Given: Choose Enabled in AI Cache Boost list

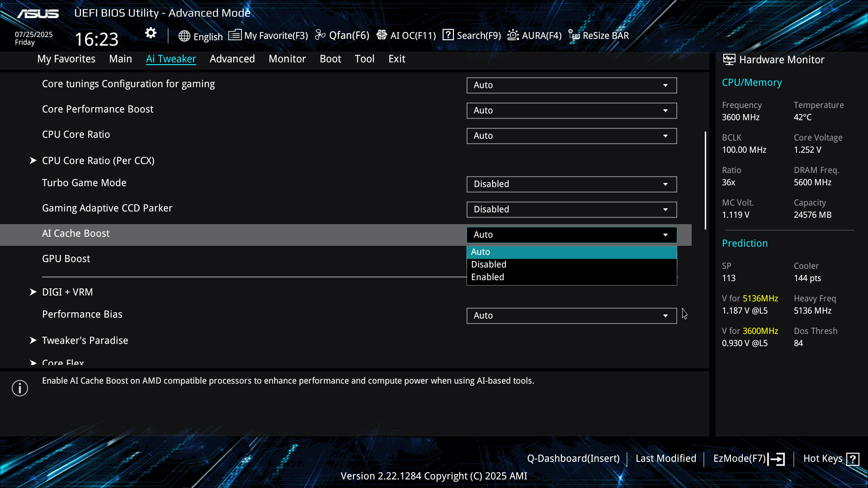Looking at the screenshot, I should point(571,277).
